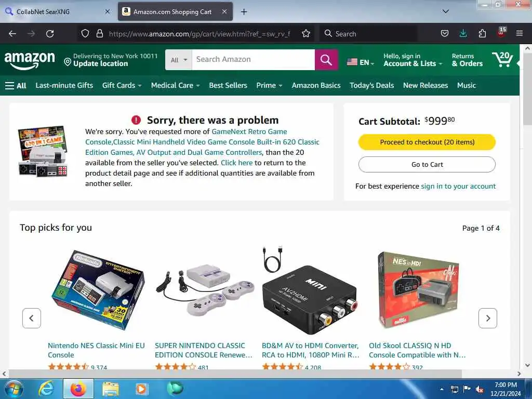Click the Amazon search magnifier button
The width and height of the screenshot is (532, 399).
(x=326, y=60)
